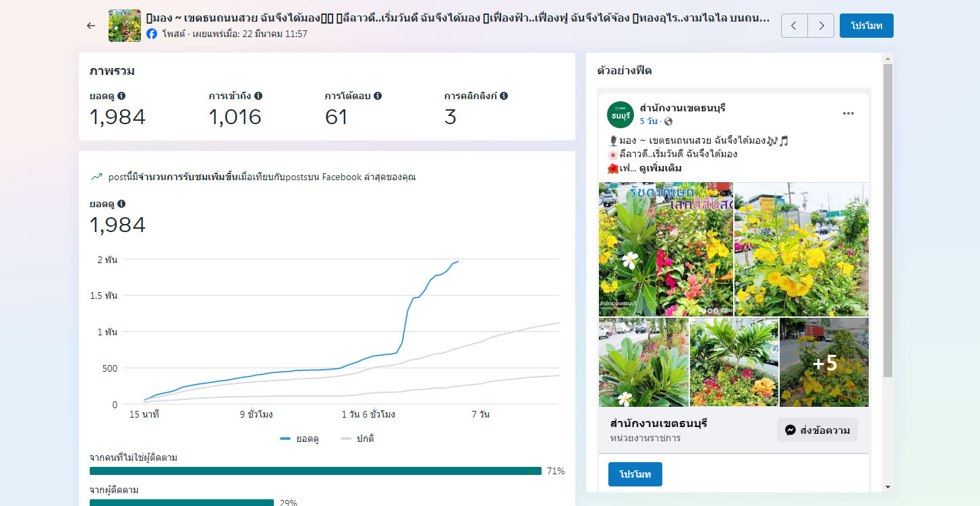
Task: Click the globe privacy icon by 5 วัน
Action: coord(668,121)
